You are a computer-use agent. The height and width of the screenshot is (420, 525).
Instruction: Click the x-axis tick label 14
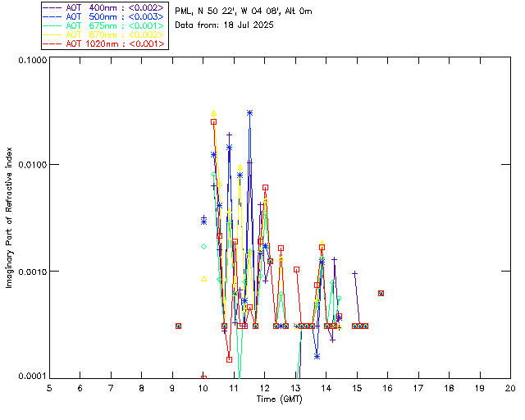point(326,388)
